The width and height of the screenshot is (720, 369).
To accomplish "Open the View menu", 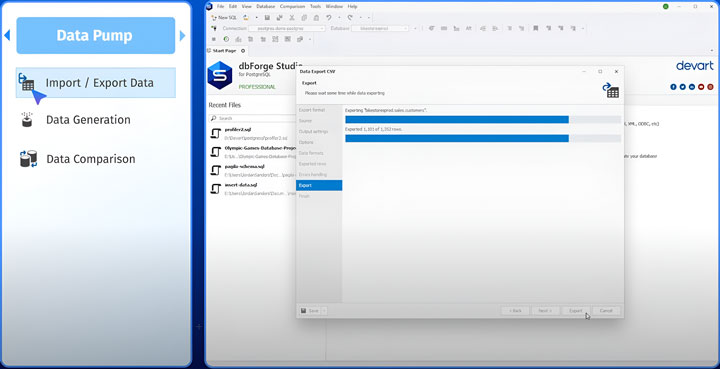I will pyautogui.click(x=247, y=6).
